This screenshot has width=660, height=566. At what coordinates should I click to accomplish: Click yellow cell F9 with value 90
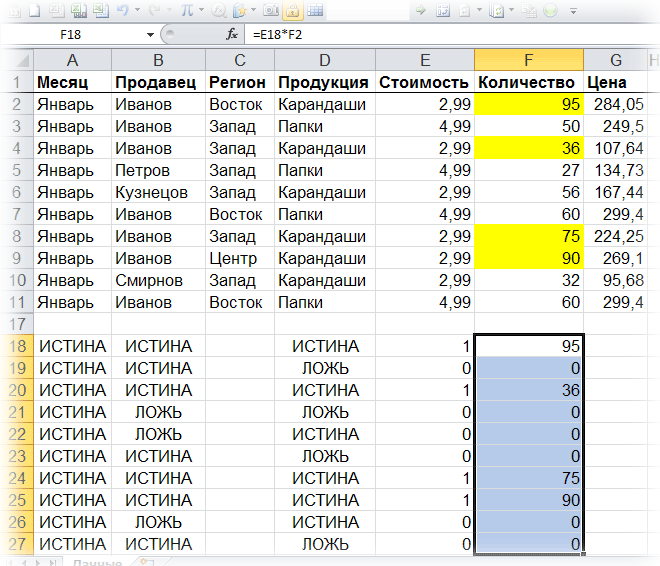coord(529,258)
